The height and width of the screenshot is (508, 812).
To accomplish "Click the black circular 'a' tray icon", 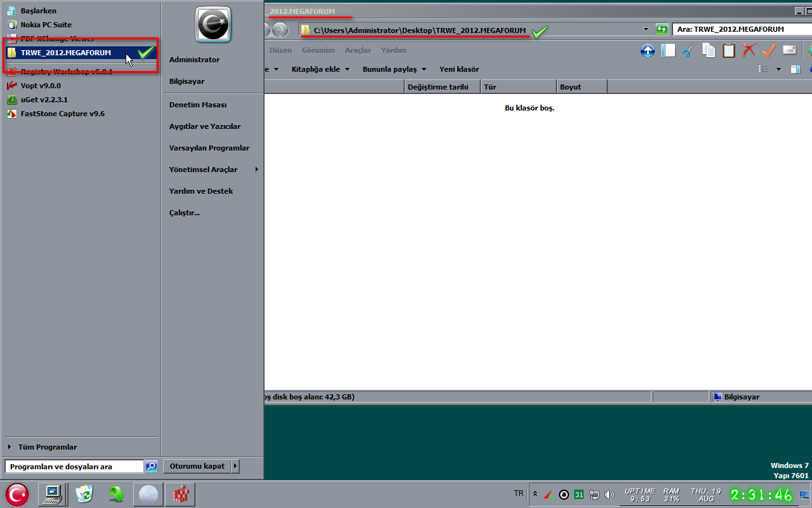I will (x=563, y=494).
